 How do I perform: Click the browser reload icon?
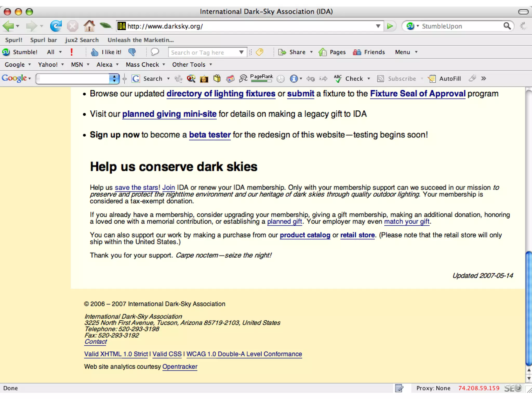tap(56, 26)
